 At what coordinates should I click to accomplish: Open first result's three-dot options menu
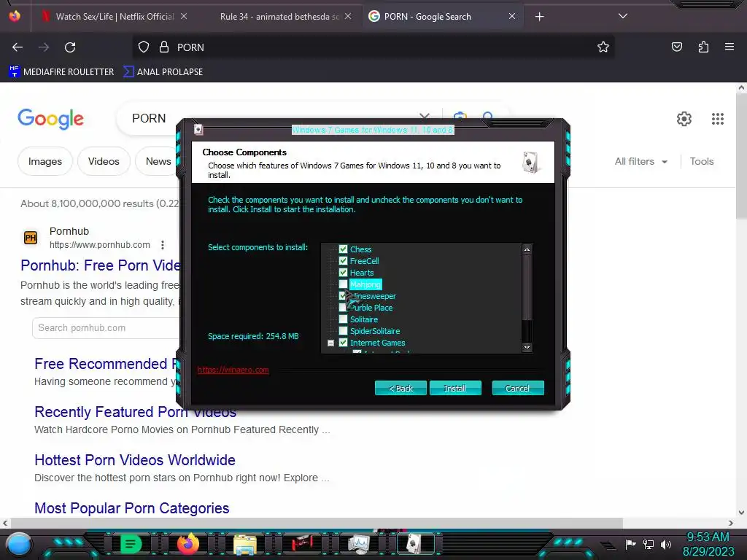163,245
